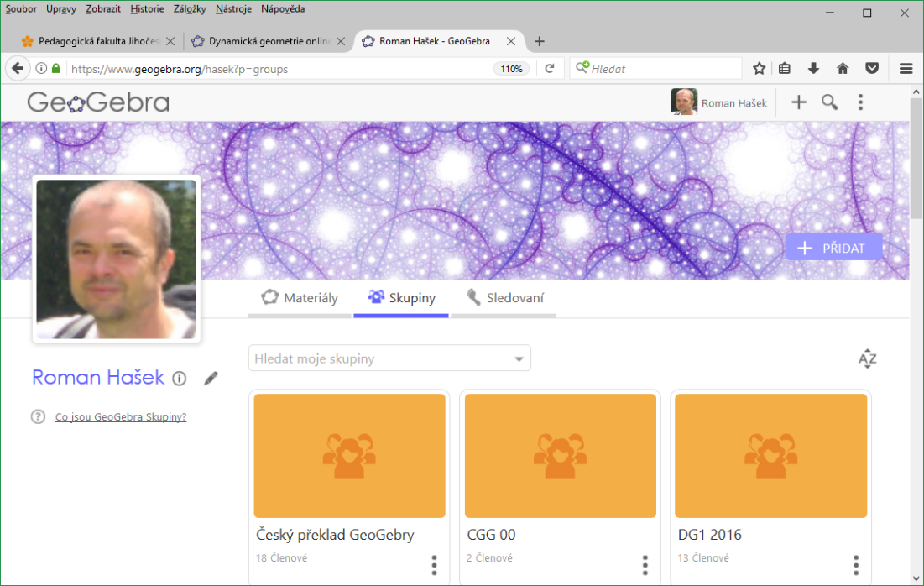Open the Nástroje menu
The width and height of the screenshot is (924, 586).
click(233, 9)
